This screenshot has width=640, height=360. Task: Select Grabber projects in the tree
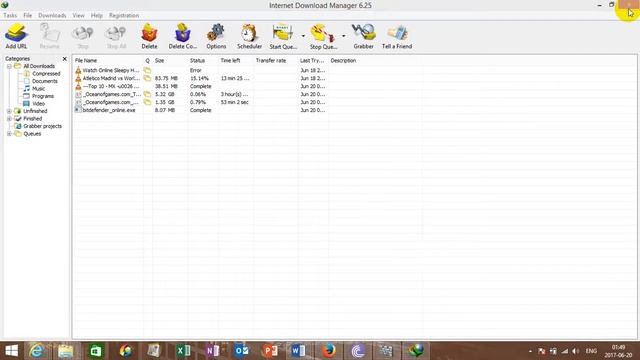pyautogui.click(x=42, y=126)
